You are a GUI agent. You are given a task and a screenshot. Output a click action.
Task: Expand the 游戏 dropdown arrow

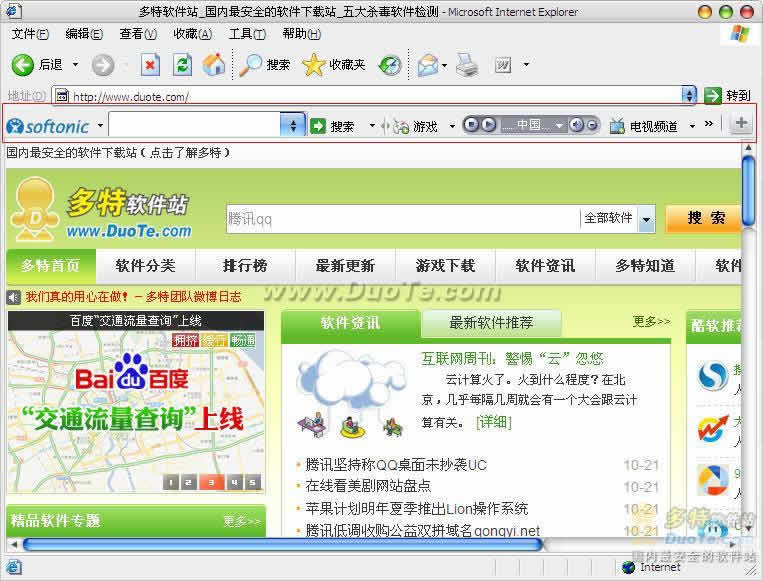pyautogui.click(x=452, y=127)
